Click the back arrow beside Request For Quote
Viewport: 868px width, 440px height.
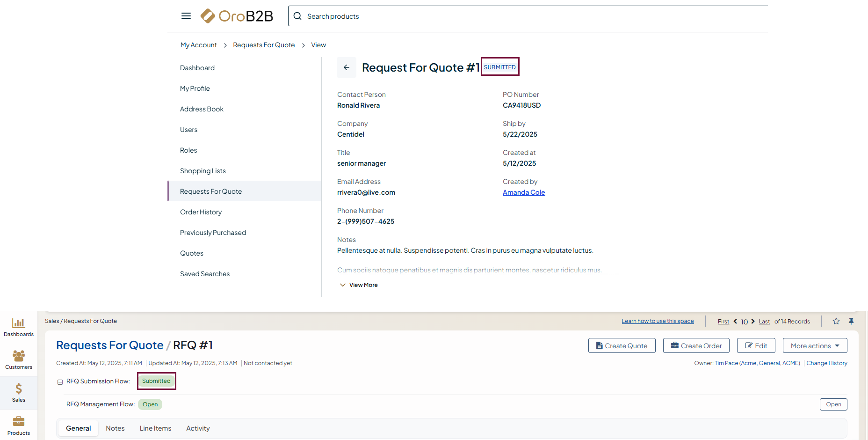coord(347,67)
